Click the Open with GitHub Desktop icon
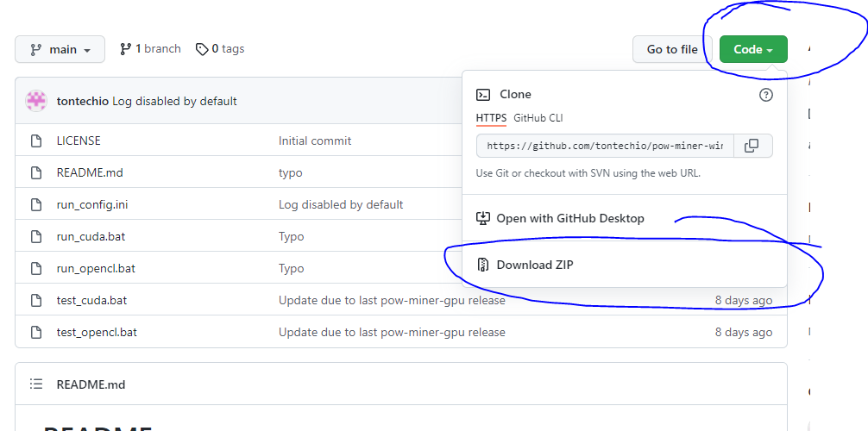Image resolution: width=868 pixels, height=431 pixels. [483, 218]
